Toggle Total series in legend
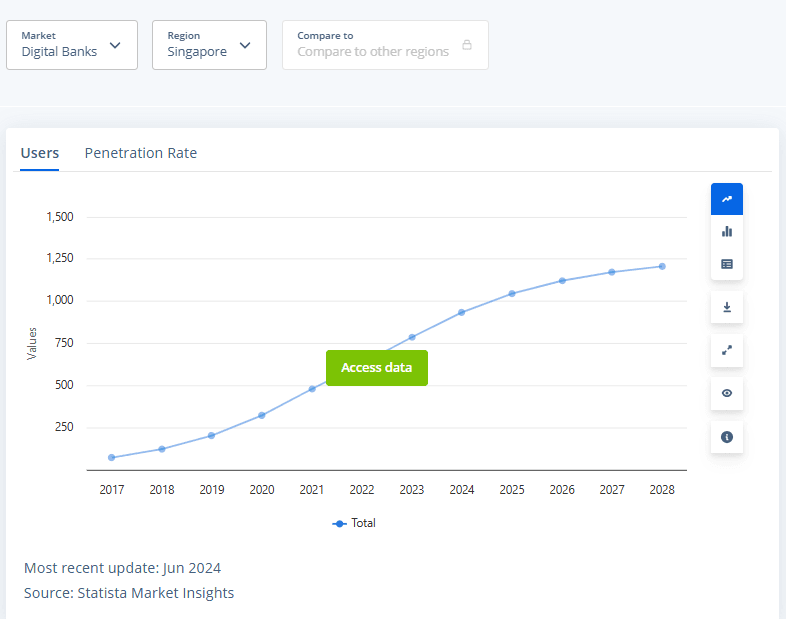 354,523
